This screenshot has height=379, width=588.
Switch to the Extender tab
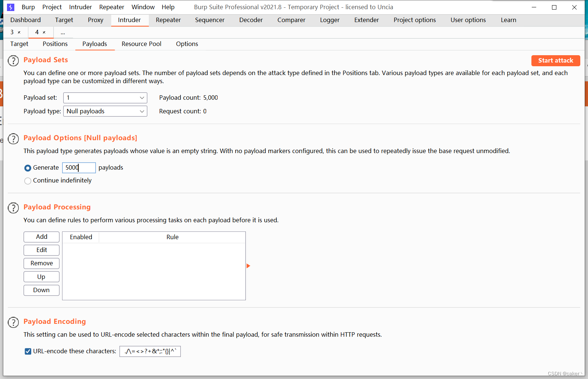coord(366,20)
